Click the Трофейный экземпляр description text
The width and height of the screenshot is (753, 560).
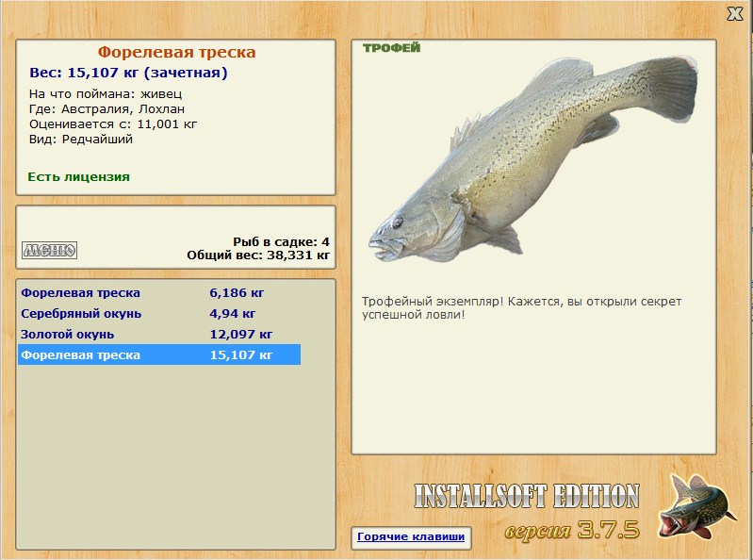[x=521, y=308]
